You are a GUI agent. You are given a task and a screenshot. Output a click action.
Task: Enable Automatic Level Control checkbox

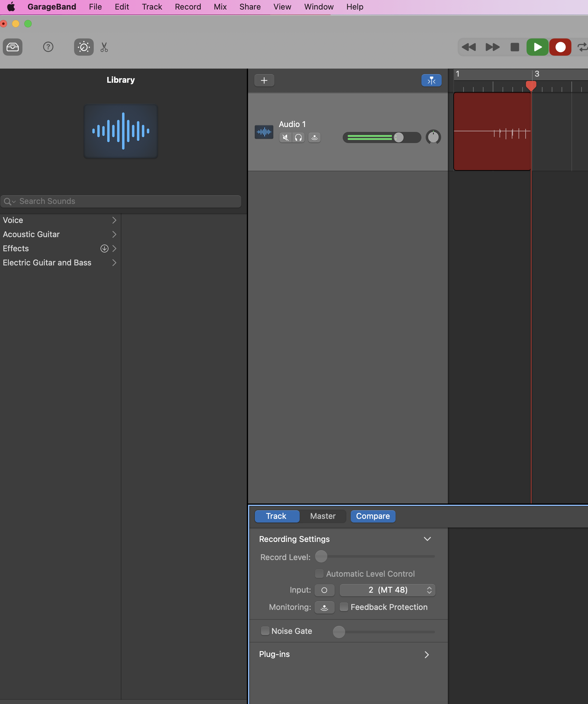pyautogui.click(x=319, y=574)
